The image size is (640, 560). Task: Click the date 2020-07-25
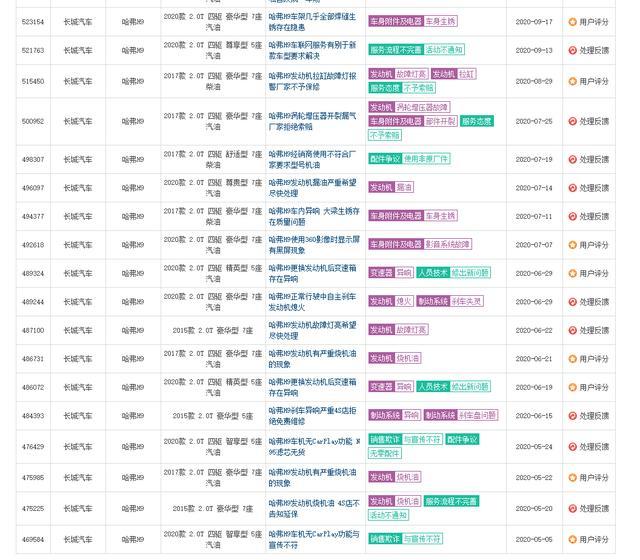point(534,121)
